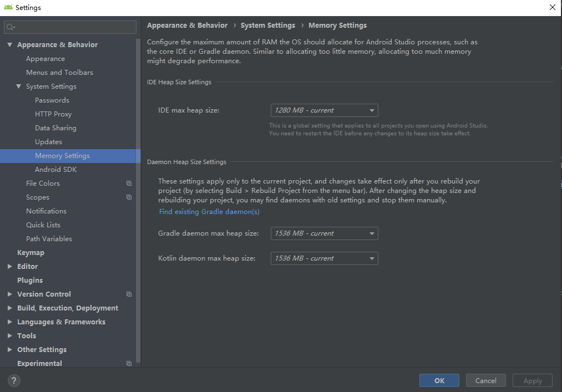
Task: Confirm settings with the OK button
Action: (439, 380)
